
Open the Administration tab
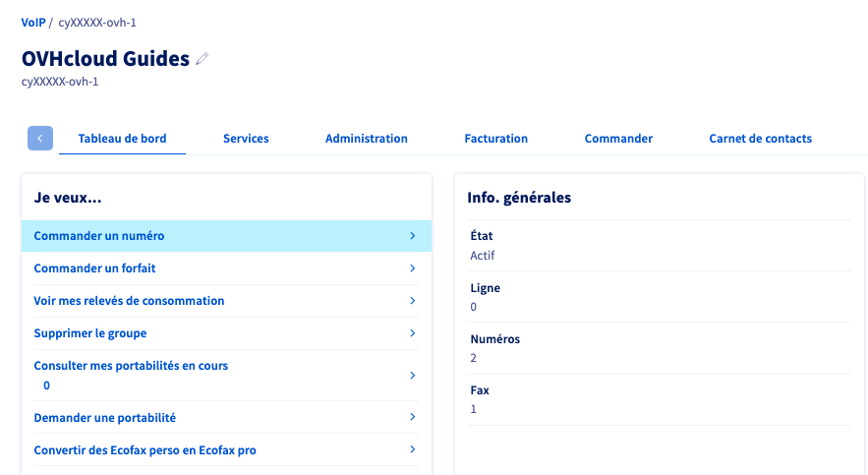point(367,139)
